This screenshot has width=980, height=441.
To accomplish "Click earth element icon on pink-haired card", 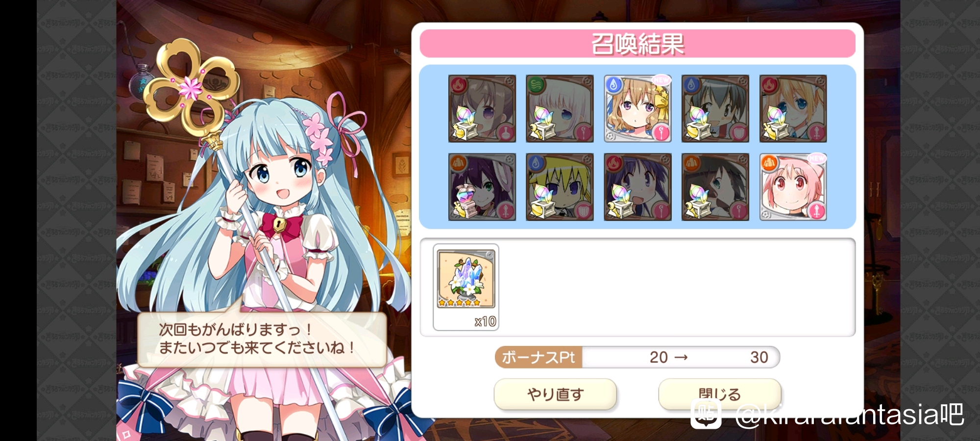I will (x=770, y=163).
